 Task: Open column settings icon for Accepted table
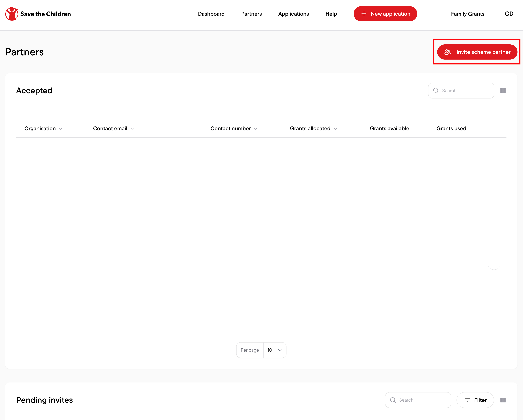(x=503, y=90)
